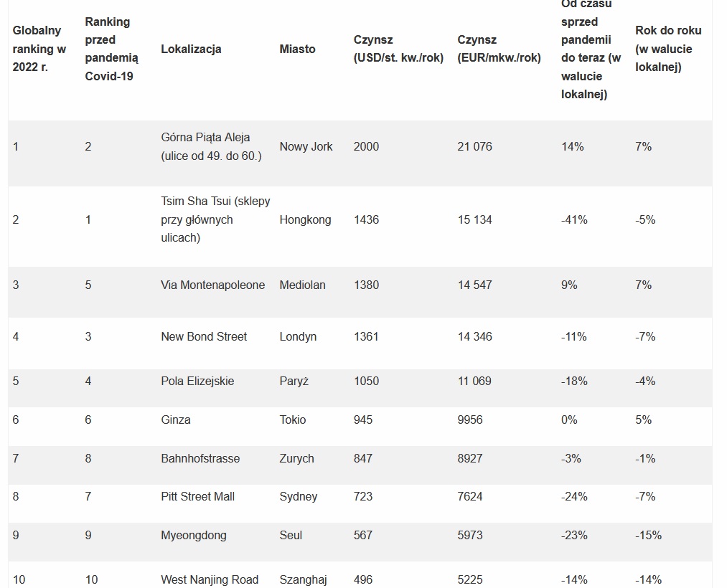Select the Pitt Street Mall cell
The width and height of the screenshot is (727, 588).
197,496
